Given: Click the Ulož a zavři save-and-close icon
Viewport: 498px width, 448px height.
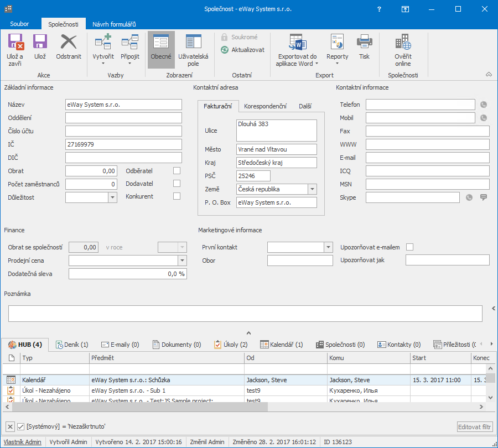Looking at the screenshot, I should tap(15, 42).
